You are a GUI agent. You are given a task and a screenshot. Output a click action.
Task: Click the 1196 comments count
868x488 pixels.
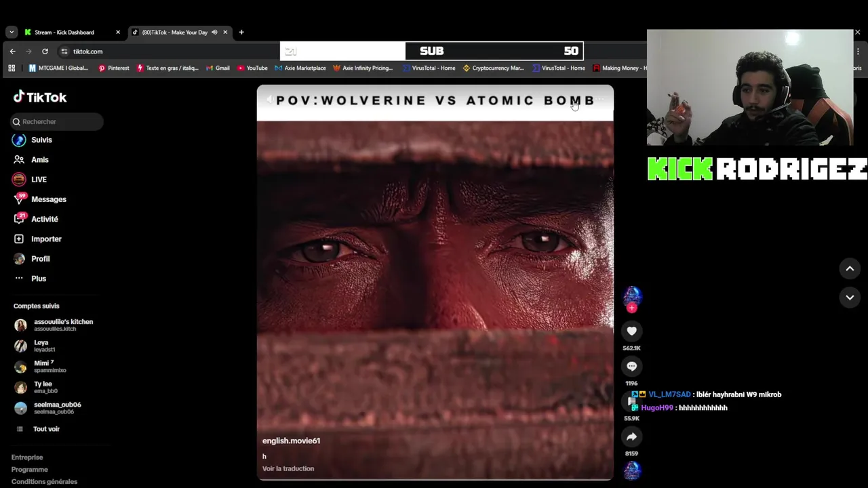(x=632, y=383)
